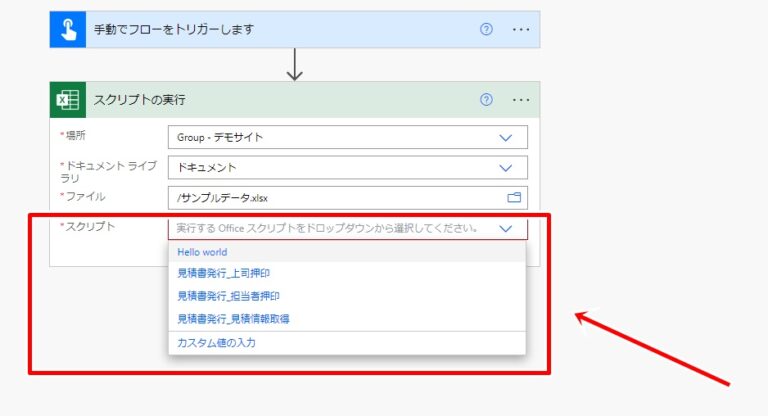The image size is (768, 416).
Task: Select カスタム値の入力 option
Action: pos(347,343)
